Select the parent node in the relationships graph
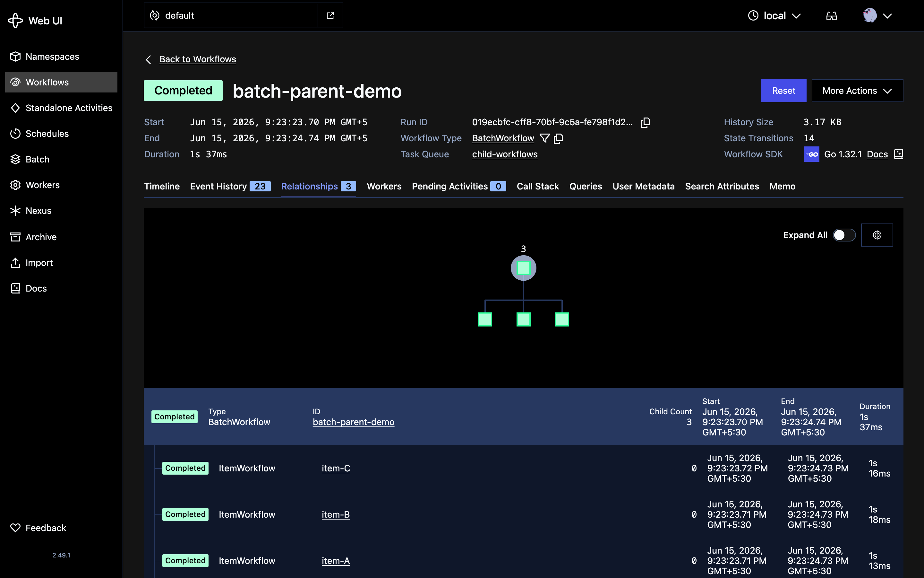Image resolution: width=924 pixels, height=578 pixels. (x=524, y=268)
